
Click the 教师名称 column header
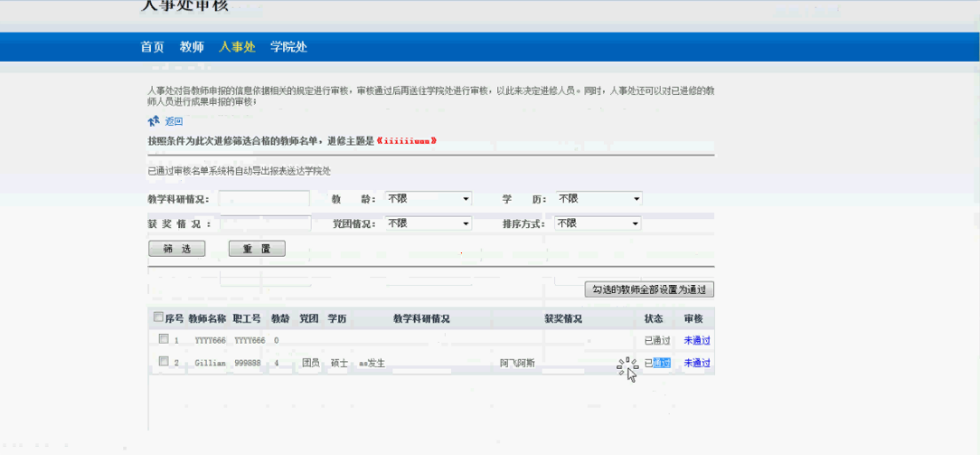click(207, 318)
